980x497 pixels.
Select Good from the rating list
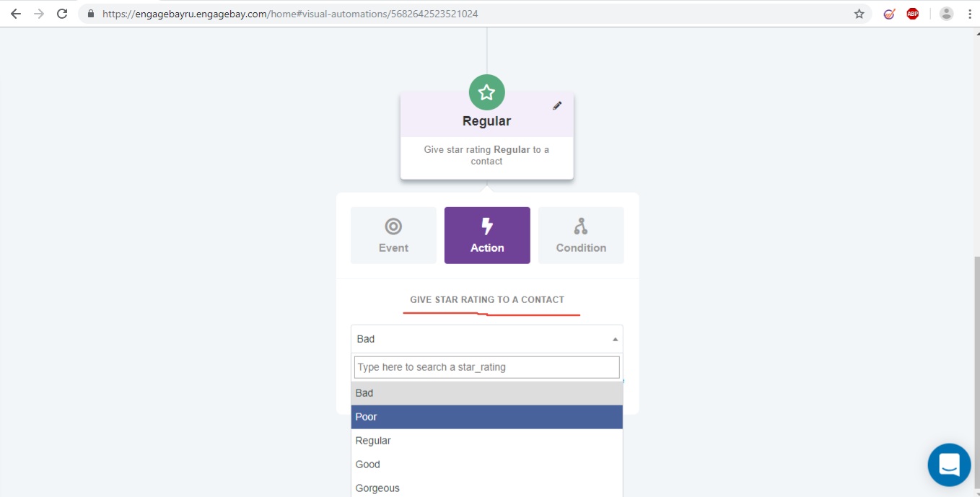pyautogui.click(x=486, y=465)
